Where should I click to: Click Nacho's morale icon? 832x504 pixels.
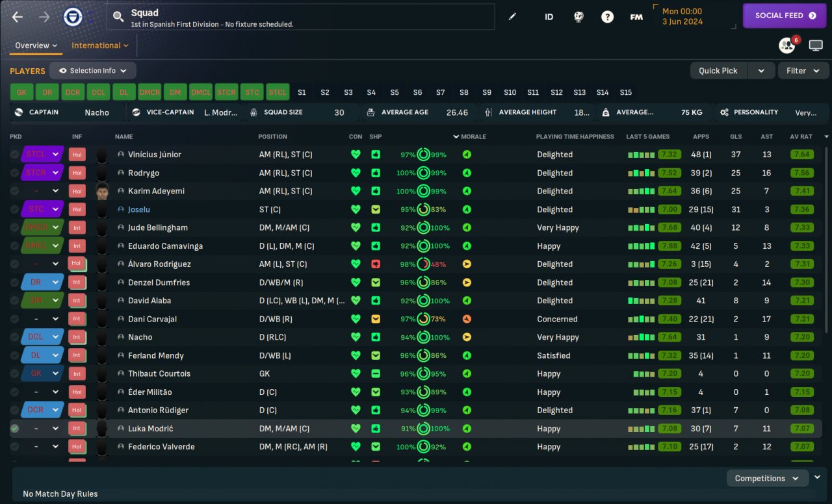tap(467, 337)
